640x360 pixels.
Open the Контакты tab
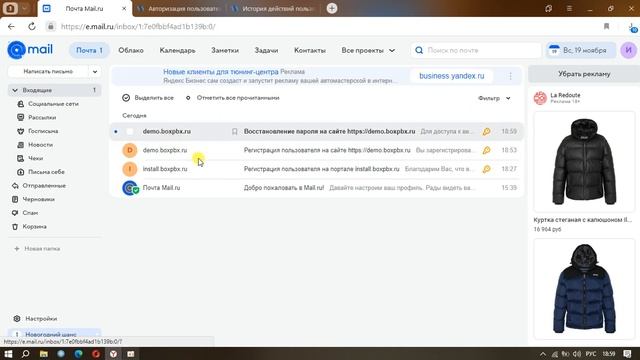(x=310, y=50)
